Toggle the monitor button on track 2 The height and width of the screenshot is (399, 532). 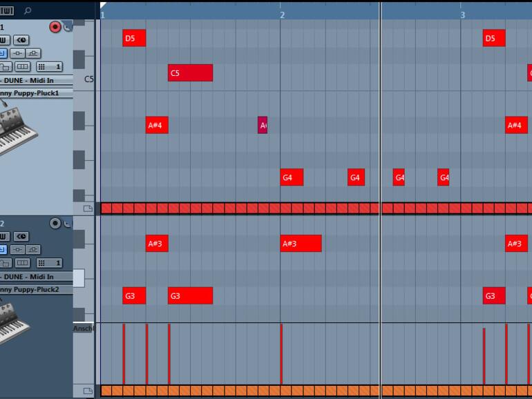[68, 224]
